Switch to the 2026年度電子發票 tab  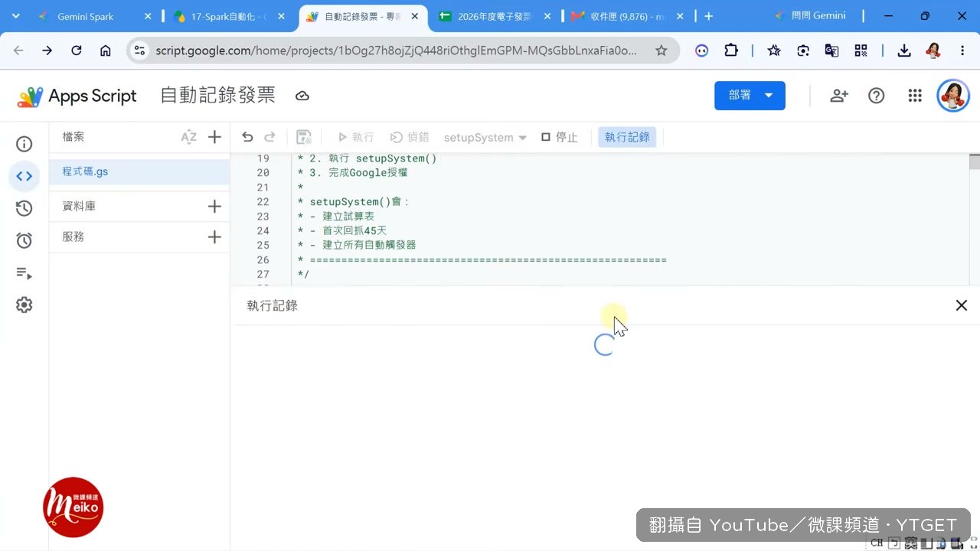pos(493,16)
